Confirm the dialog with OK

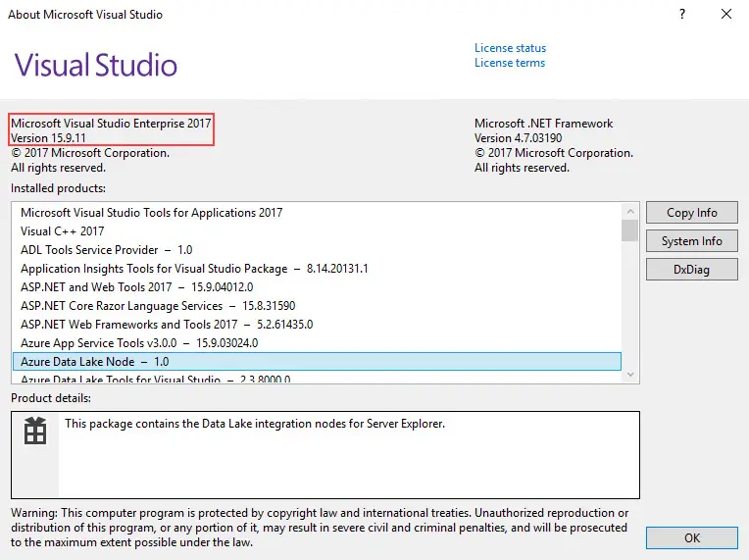point(692,538)
